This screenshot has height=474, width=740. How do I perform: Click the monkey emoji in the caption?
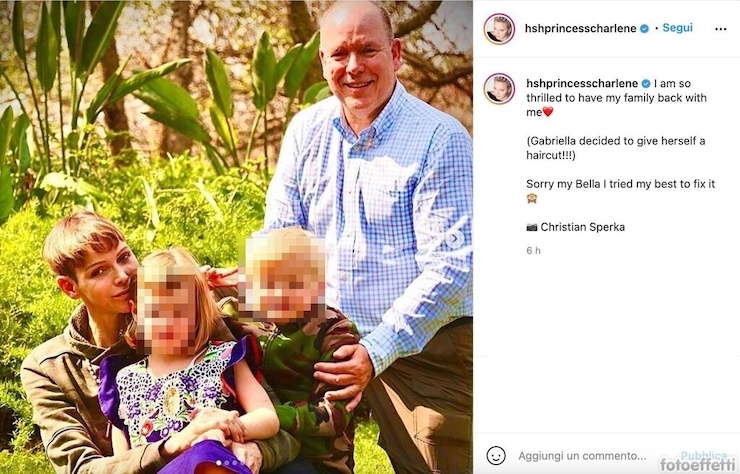coord(532,198)
